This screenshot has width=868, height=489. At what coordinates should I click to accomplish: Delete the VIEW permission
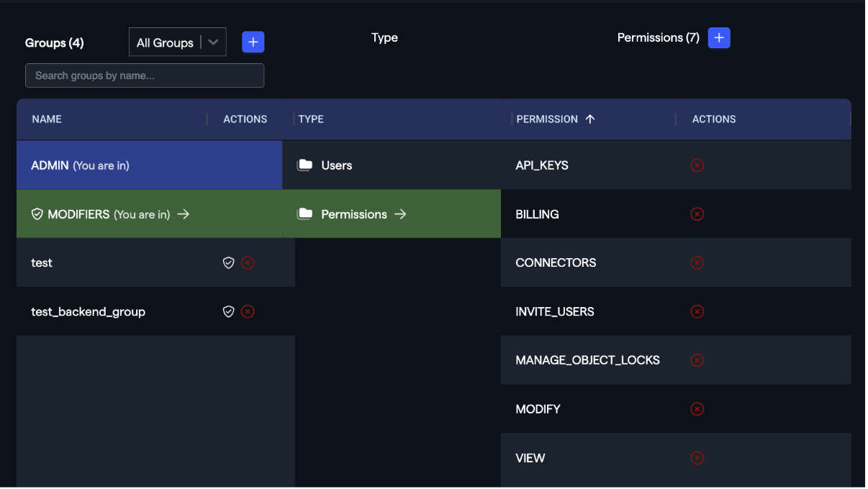click(x=697, y=457)
